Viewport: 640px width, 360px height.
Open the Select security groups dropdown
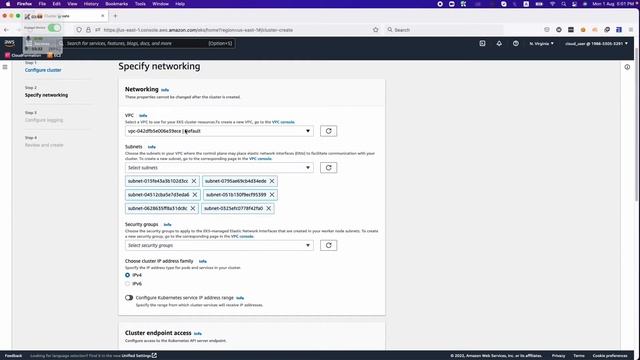point(219,245)
